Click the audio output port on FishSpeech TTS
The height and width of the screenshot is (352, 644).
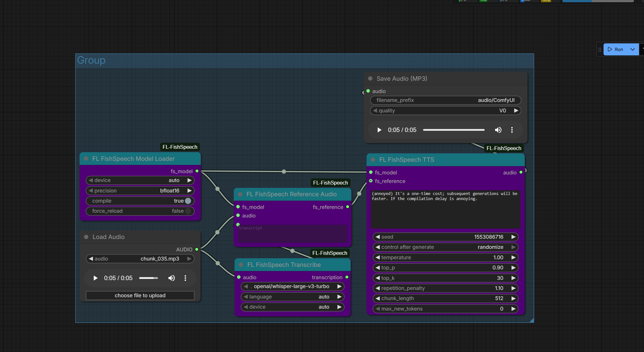click(x=521, y=172)
